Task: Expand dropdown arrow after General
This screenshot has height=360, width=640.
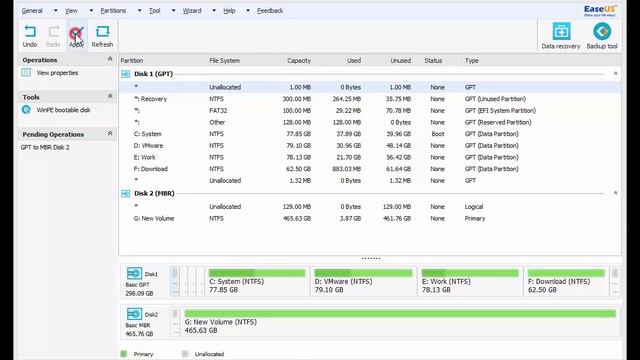Action: 56,11
